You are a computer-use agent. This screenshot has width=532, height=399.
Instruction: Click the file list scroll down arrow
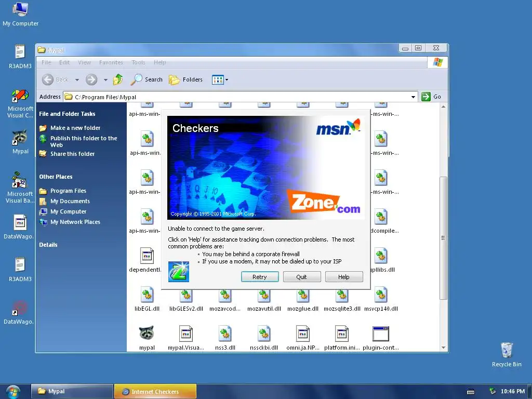[x=443, y=348]
